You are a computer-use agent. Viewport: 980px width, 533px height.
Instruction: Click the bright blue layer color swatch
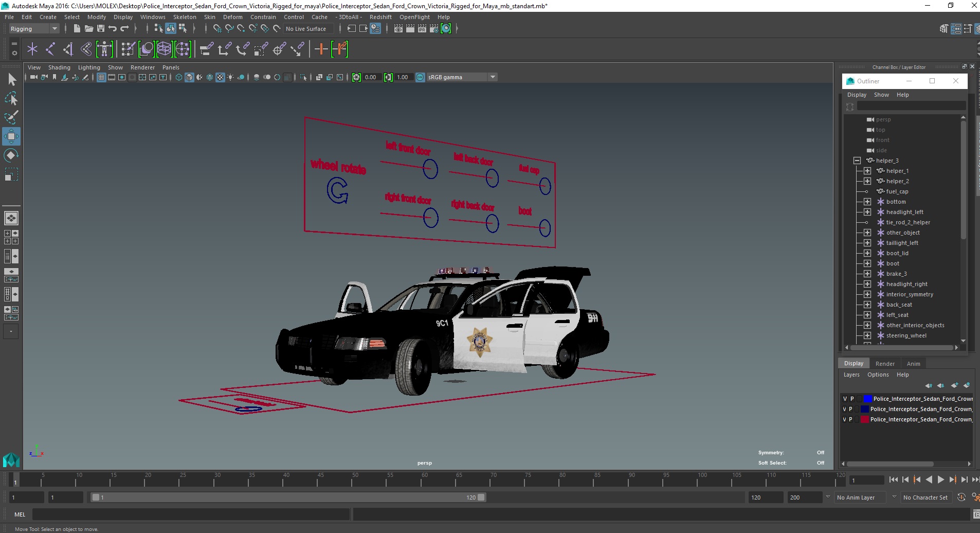[x=868, y=399]
